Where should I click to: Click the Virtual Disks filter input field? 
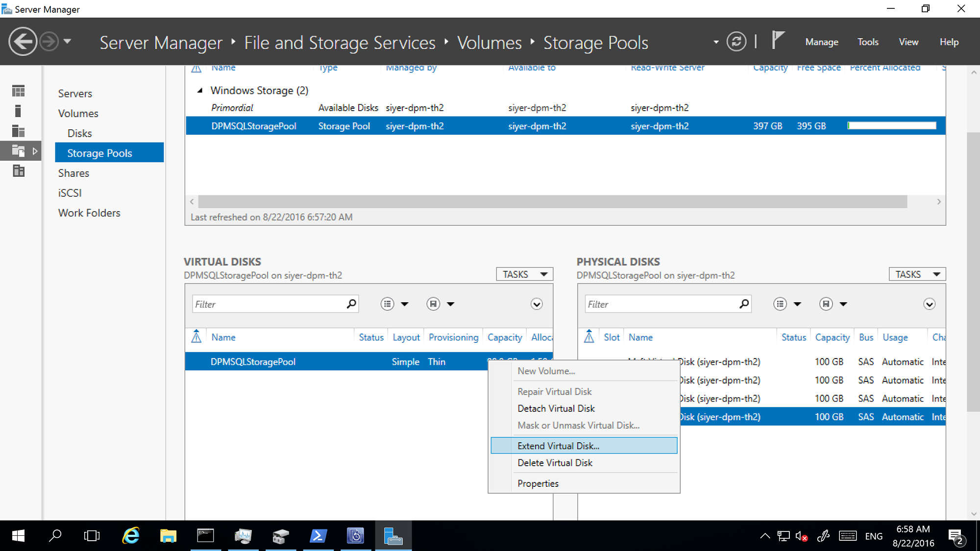269,304
